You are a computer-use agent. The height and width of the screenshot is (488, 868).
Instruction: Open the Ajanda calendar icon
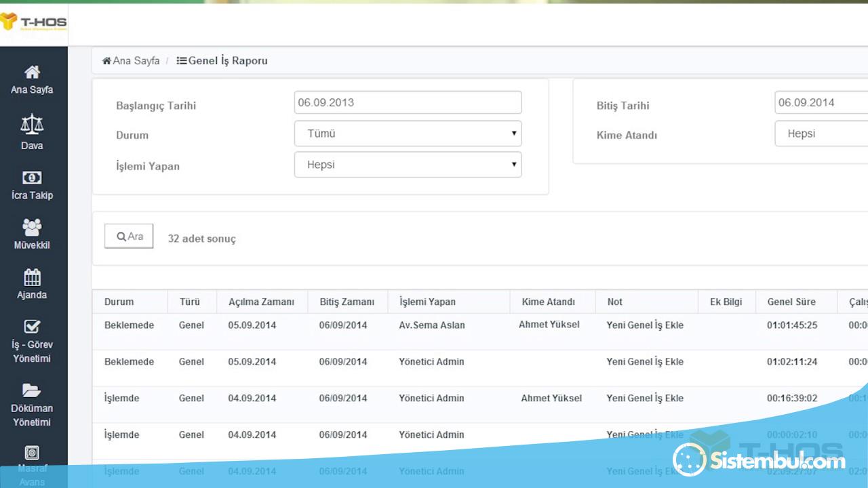[x=32, y=277]
